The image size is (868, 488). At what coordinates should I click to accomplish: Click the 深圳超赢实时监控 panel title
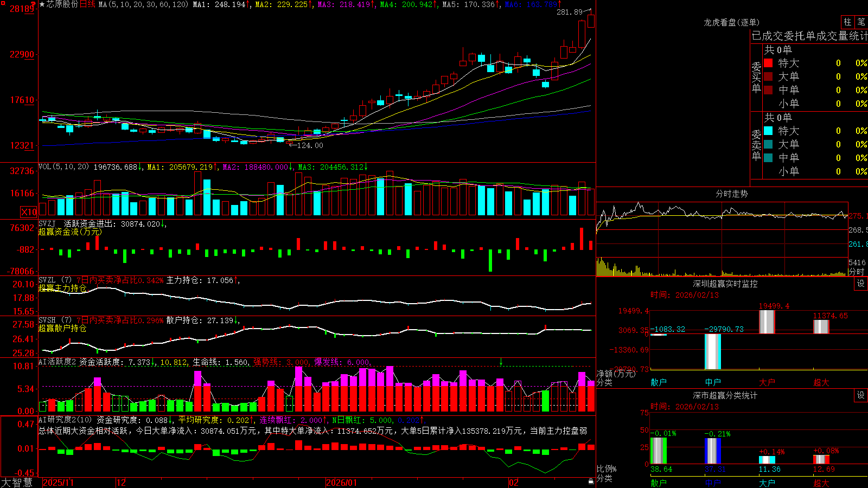click(725, 284)
